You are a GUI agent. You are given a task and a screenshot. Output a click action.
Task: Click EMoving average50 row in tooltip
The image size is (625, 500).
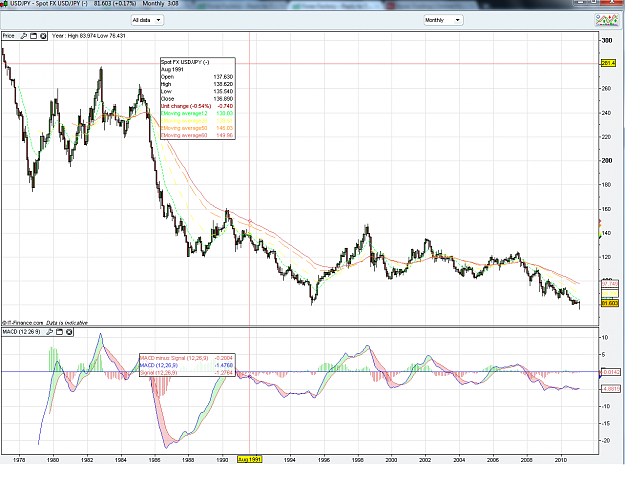coord(197,128)
